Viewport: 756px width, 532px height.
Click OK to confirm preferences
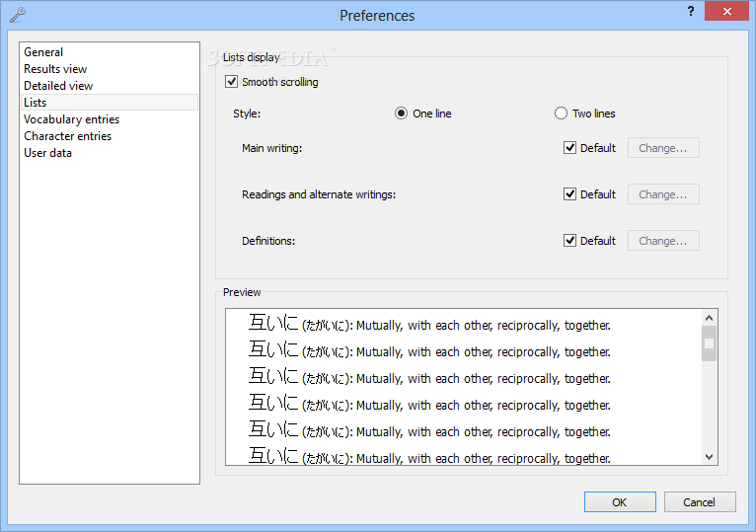click(620, 502)
